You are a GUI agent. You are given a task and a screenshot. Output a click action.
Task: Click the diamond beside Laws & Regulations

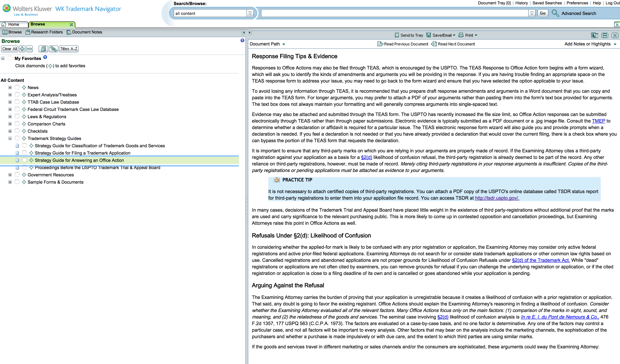pos(24,116)
